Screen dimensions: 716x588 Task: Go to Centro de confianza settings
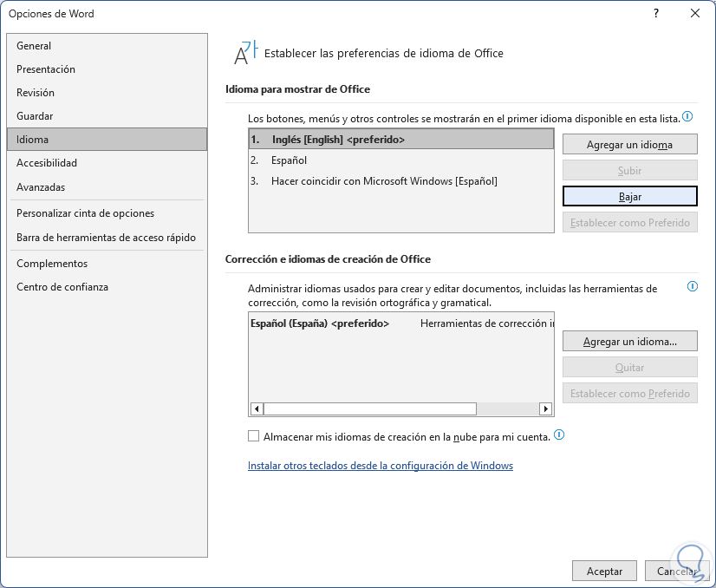point(62,287)
